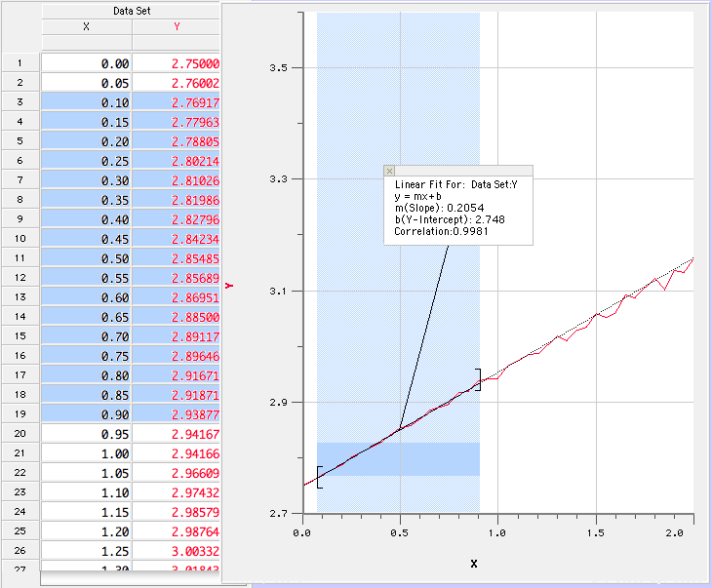Click the X cell containing 1.25
Image resolution: width=712 pixels, height=588 pixels.
(86, 551)
